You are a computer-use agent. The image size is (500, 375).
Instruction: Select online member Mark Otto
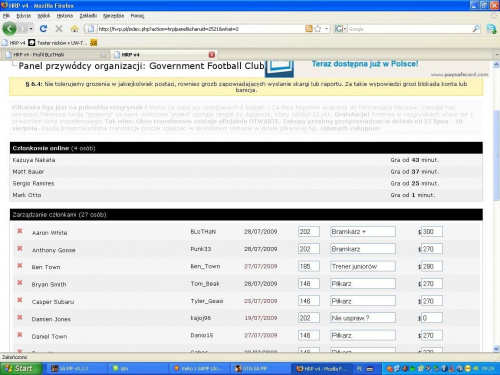(27, 195)
